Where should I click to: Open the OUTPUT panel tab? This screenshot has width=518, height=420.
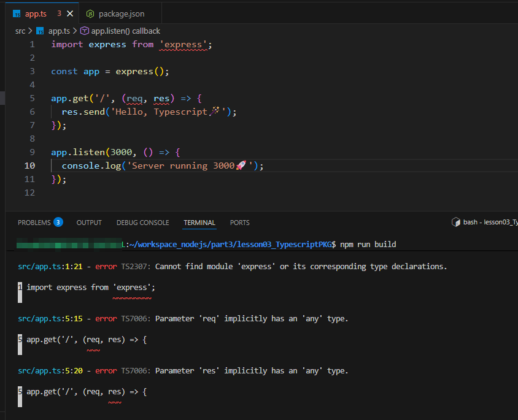[x=89, y=223]
